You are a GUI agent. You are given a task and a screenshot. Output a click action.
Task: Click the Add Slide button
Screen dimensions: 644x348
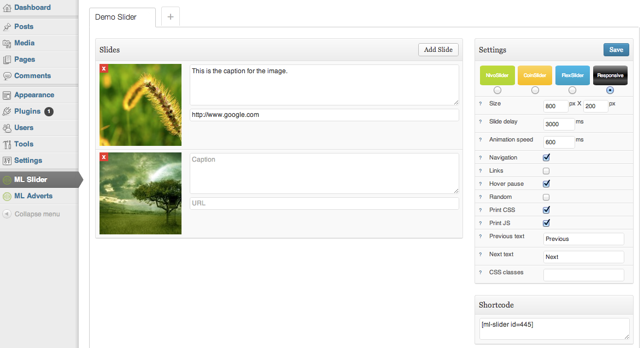click(x=438, y=50)
